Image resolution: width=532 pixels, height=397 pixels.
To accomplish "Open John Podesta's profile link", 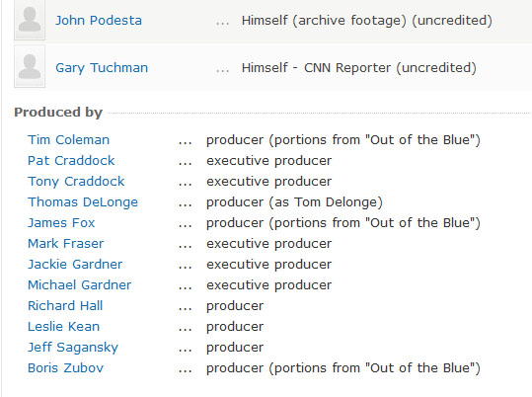I will [x=99, y=21].
